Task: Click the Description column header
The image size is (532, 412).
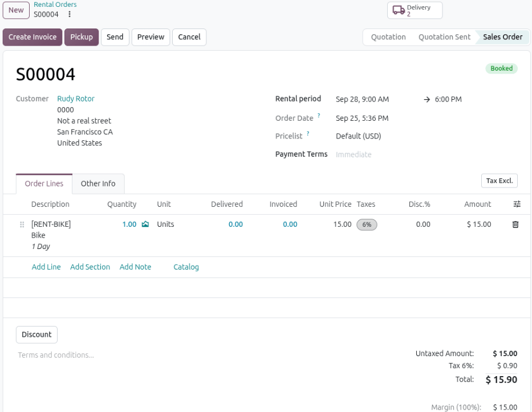Action: pyautogui.click(x=50, y=204)
